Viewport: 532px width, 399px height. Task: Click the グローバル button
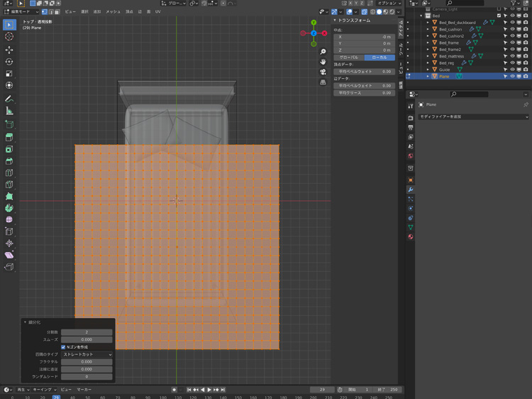[x=349, y=58]
